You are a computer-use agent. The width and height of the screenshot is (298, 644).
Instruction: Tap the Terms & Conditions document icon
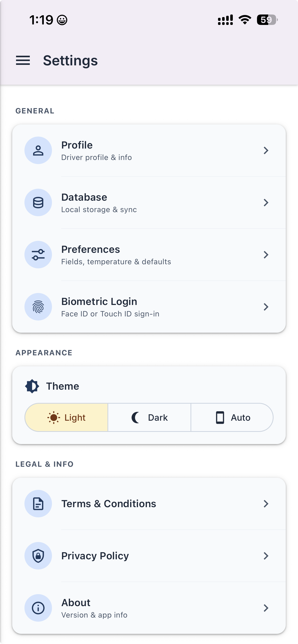pyautogui.click(x=38, y=504)
